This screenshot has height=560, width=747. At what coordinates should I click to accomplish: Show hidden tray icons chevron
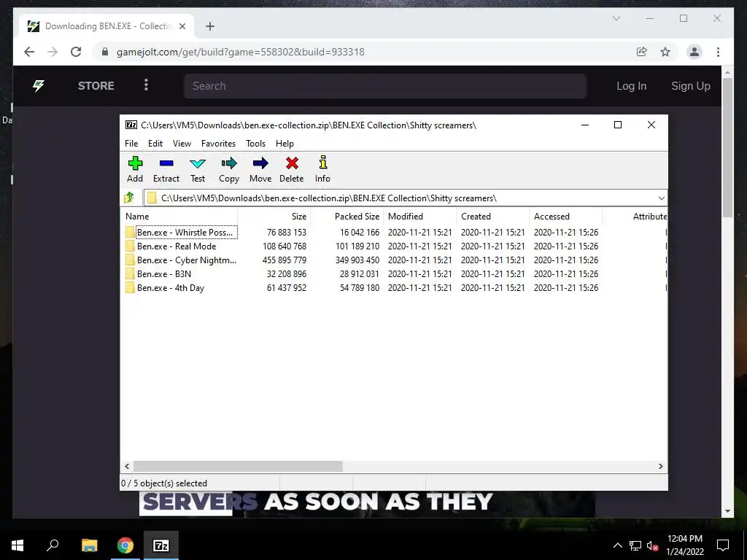tap(617, 545)
